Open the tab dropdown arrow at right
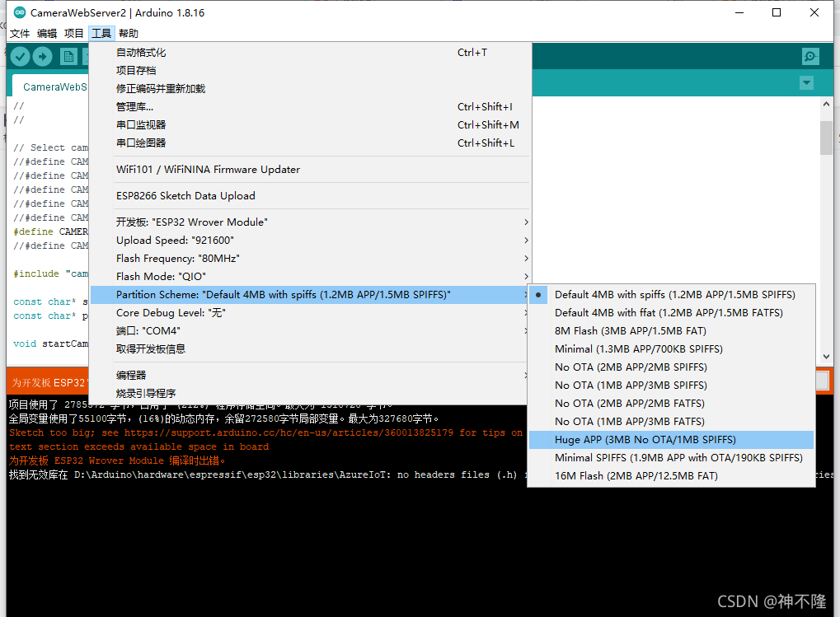Image resolution: width=840 pixels, height=617 pixels. [806, 82]
